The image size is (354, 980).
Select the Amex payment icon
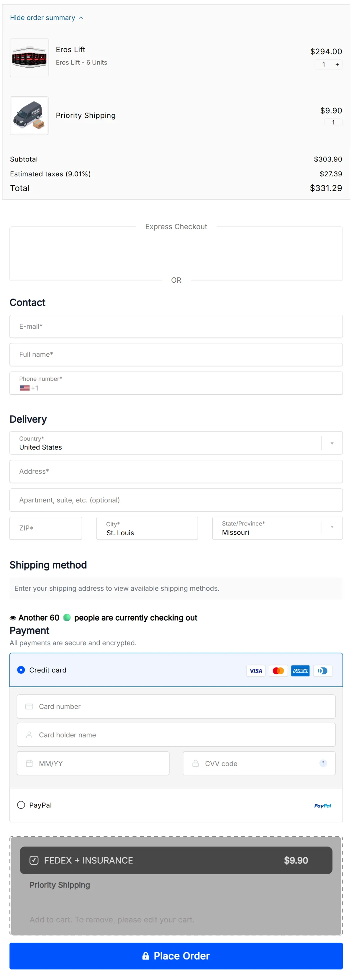[x=300, y=671]
